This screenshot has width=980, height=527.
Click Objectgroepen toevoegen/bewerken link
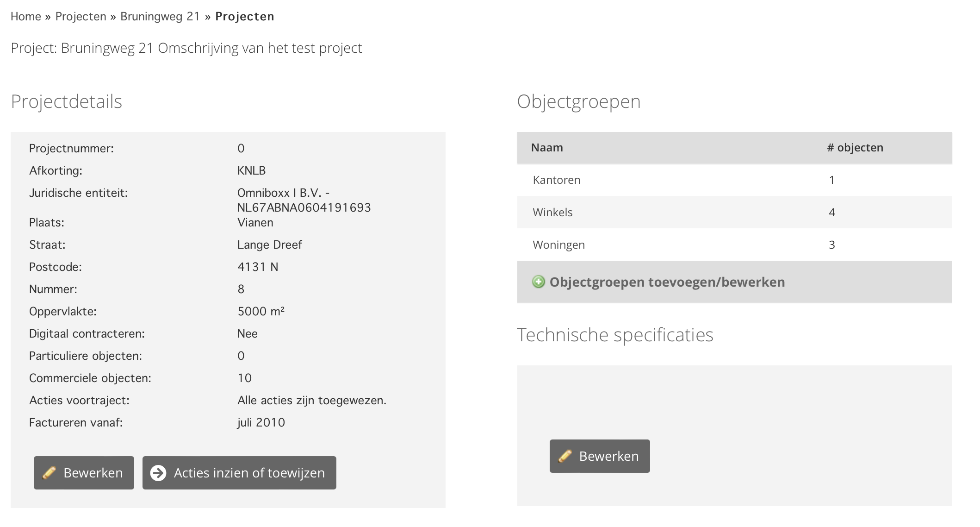coord(667,282)
